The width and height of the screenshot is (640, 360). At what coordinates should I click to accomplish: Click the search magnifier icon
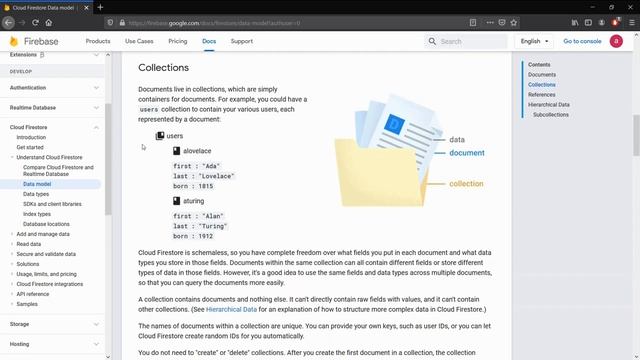tap(432, 41)
